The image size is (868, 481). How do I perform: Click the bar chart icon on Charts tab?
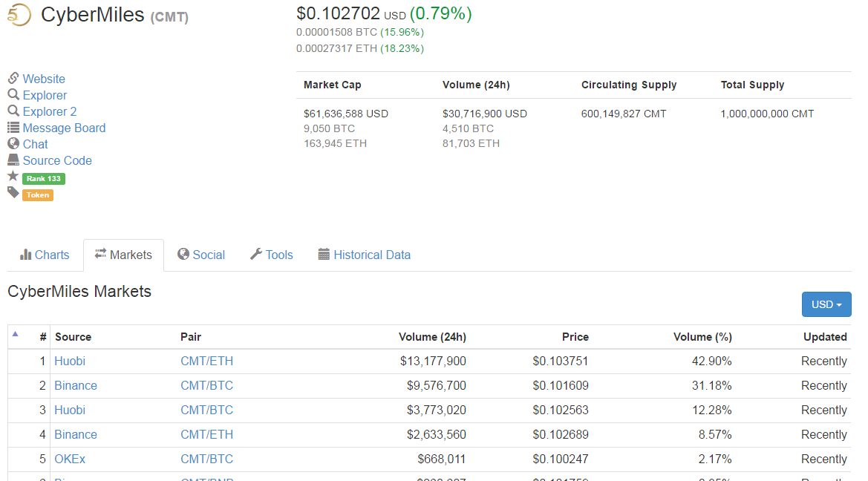pyautogui.click(x=25, y=254)
